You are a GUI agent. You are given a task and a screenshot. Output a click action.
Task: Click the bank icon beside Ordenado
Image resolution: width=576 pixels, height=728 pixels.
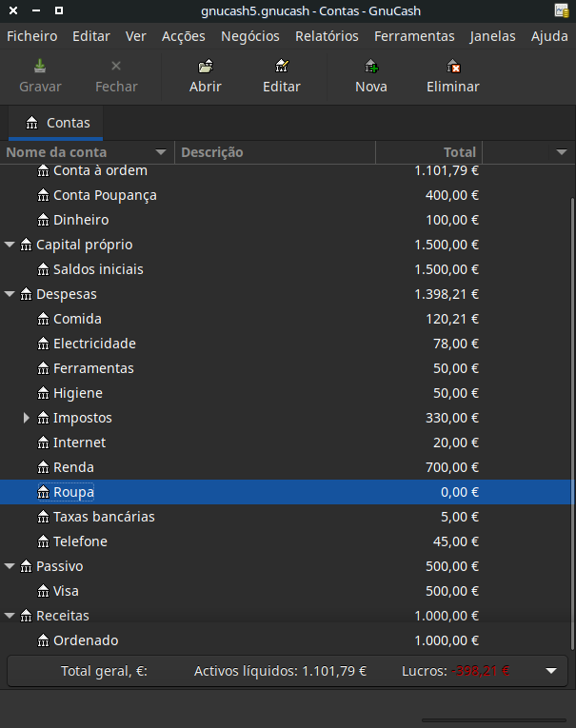click(x=43, y=640)
